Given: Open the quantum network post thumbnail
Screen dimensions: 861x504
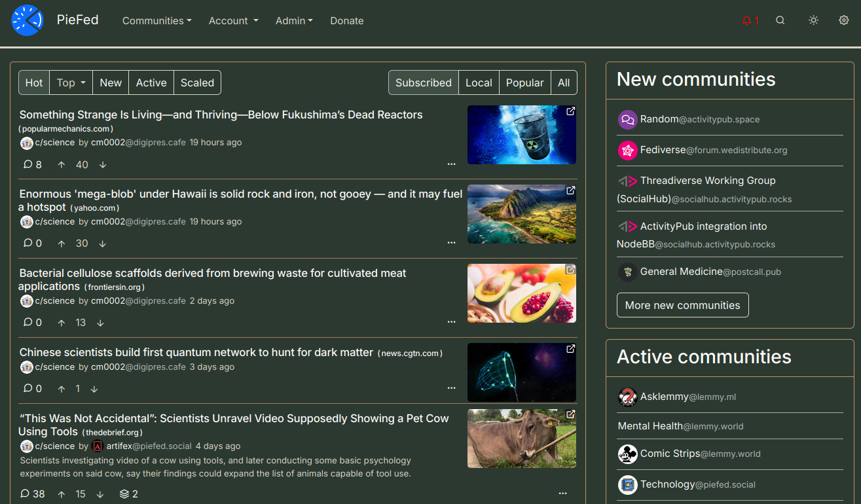Looking at the screenshot, I should tap(521, 372).
